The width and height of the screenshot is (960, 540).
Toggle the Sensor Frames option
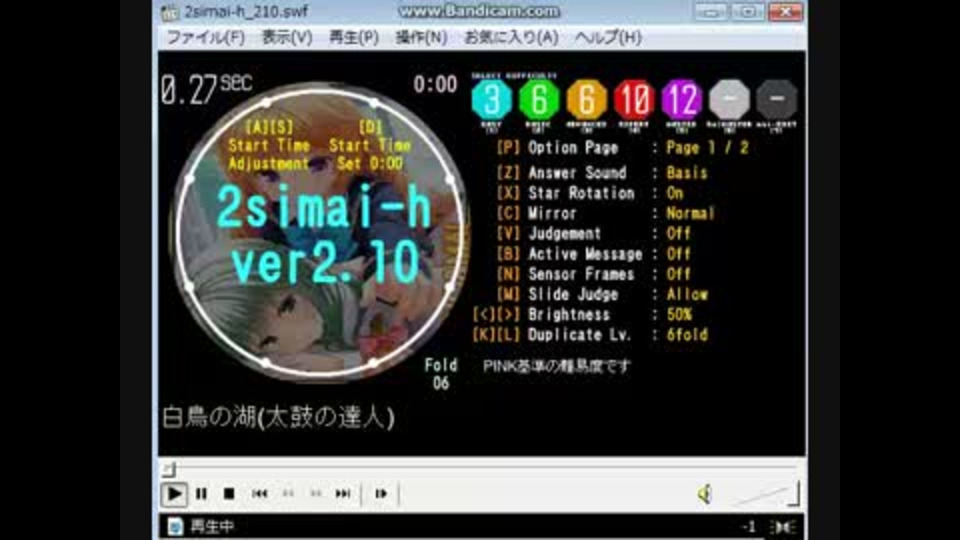593,274
